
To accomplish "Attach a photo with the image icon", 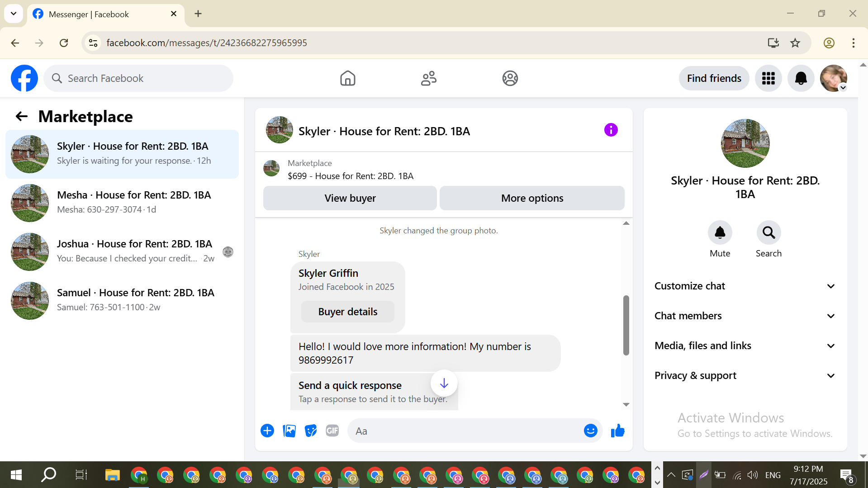I will [289, 431].
